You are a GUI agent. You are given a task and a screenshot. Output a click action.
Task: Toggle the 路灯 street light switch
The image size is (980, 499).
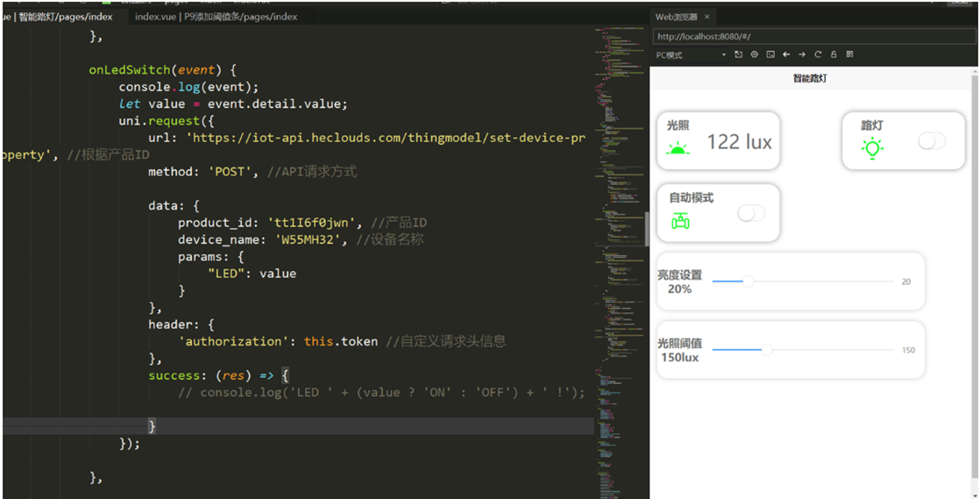tap(931, 141)
